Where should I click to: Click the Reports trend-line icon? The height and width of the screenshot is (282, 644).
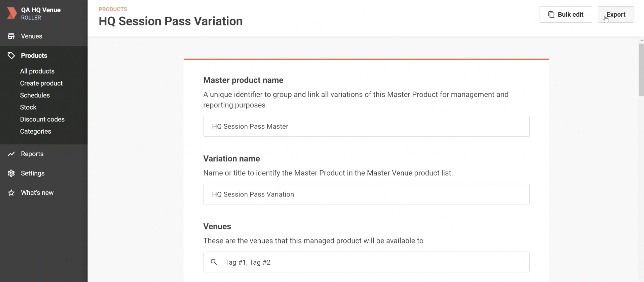point(11,154)
